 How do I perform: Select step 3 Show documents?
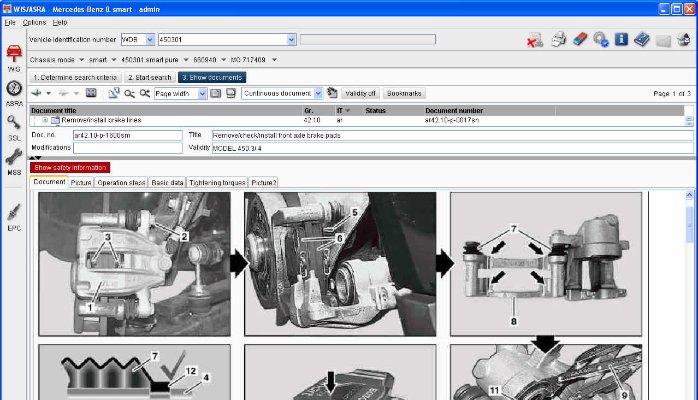pos(212,77)
